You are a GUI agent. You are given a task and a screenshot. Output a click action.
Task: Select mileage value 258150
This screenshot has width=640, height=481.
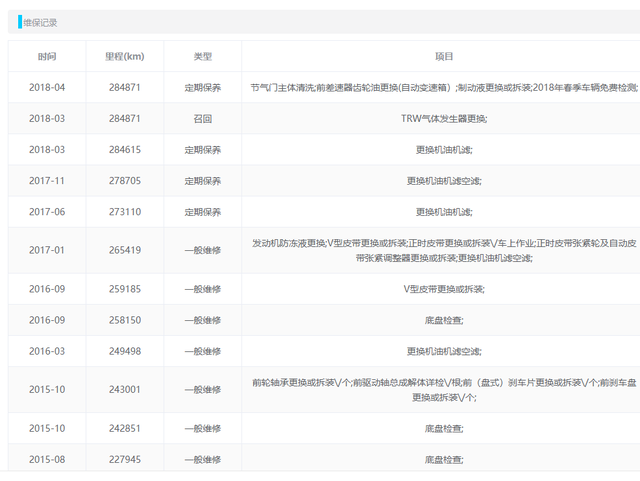tap(125, 320)
